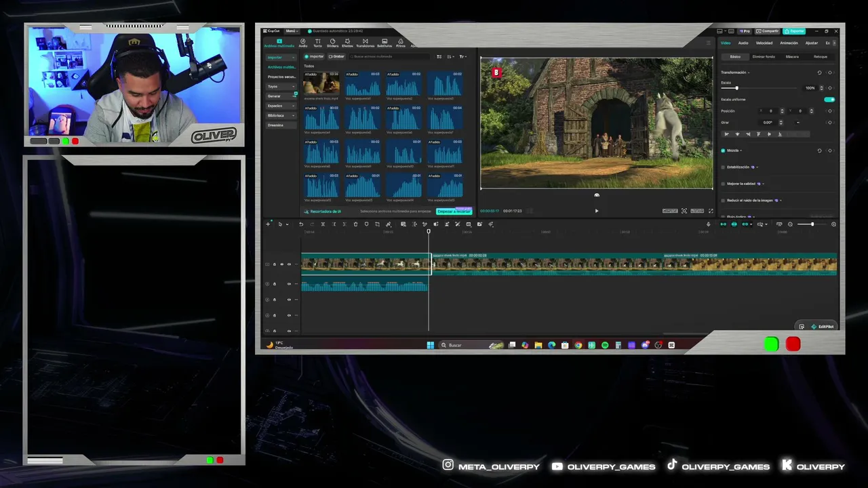Play the preview video
This screenshot has width=868, height=488.
tap(597, 211)
